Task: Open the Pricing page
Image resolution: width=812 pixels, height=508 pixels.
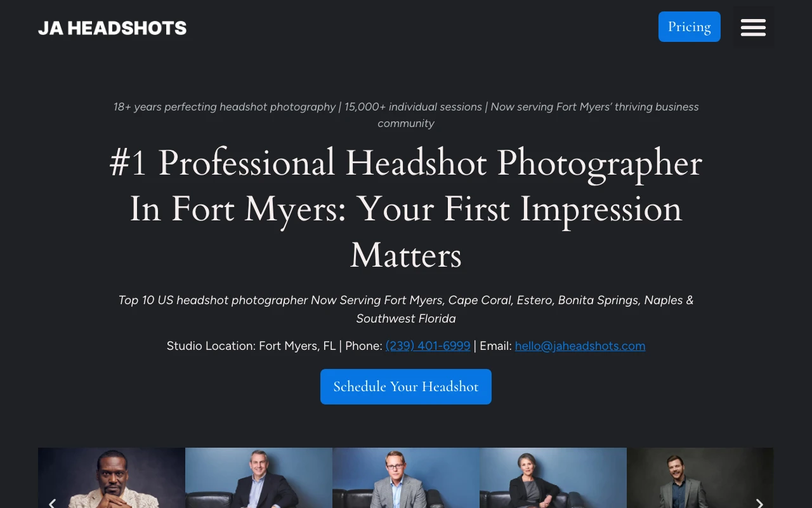Action: pyautogui.click(x=689, y=27)
